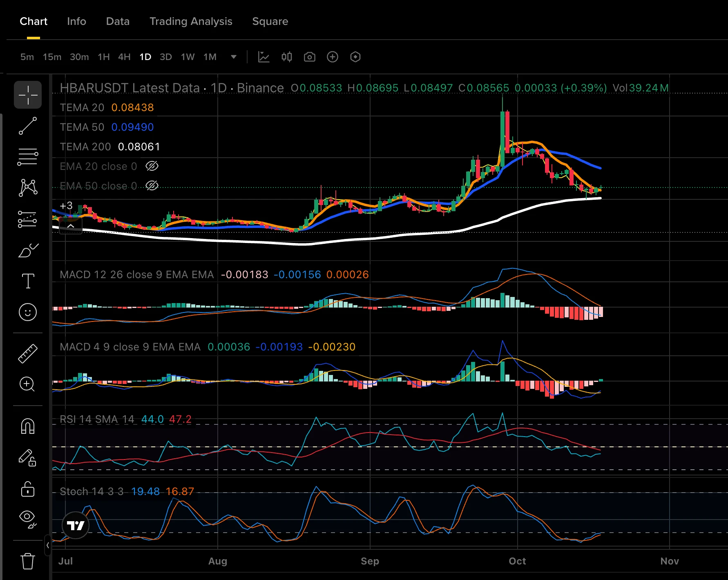The image size is (728, 580).
Task: Open the horizontal lines tool group
Action: point(28,157)
